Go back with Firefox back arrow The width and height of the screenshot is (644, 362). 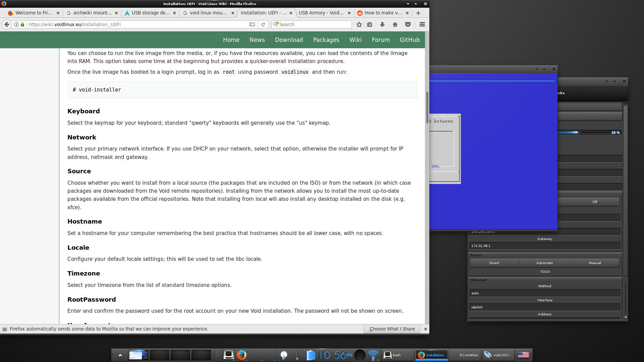click(x=7, y=24)
